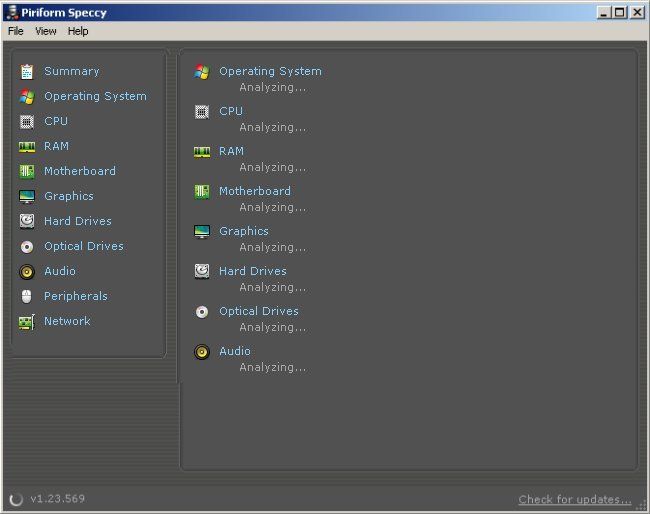Open the File menu
650x514 pixels.
point(16,31)
